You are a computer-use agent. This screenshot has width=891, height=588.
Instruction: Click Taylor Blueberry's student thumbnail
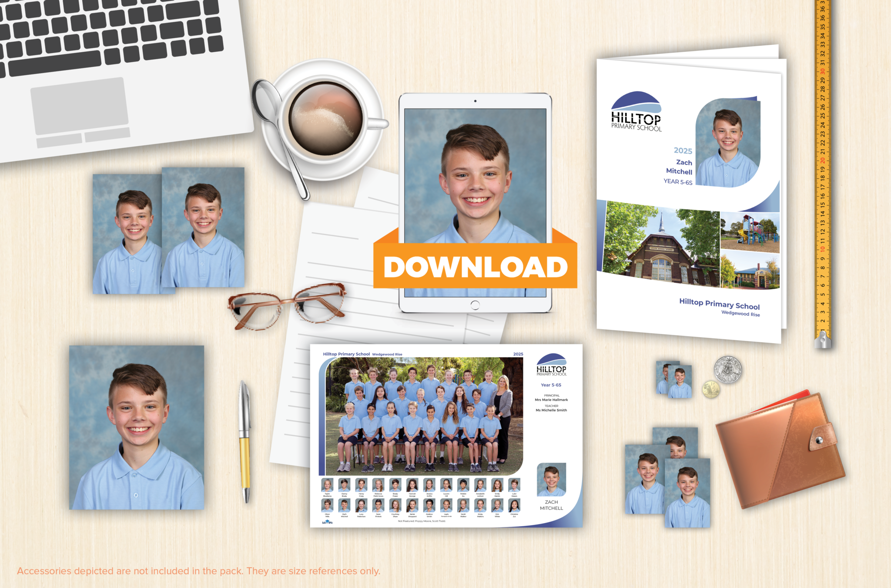click(327, 485)
